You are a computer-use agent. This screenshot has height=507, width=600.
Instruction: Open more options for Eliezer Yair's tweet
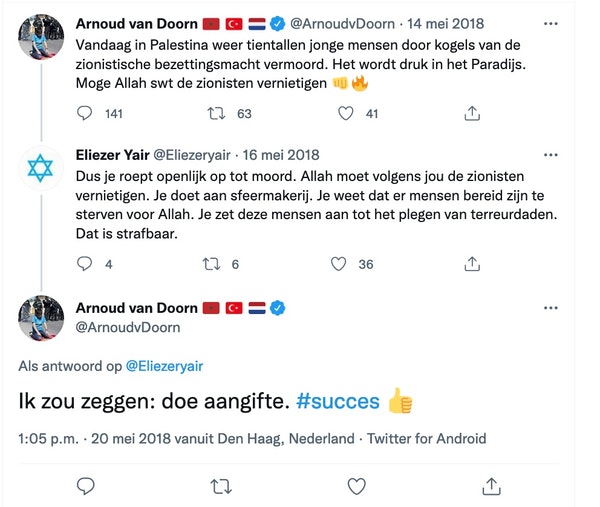551,155
